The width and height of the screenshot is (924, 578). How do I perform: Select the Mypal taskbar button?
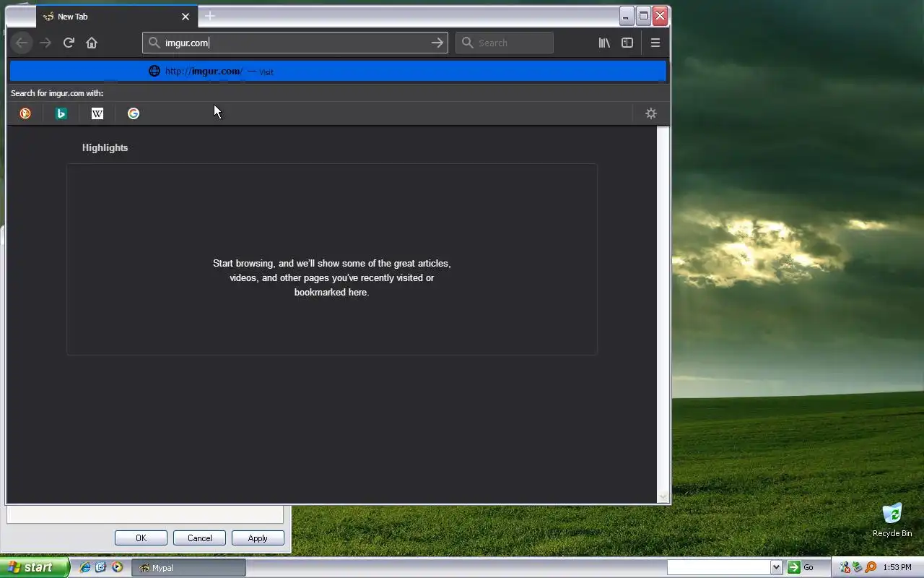[x=189, y=568]
